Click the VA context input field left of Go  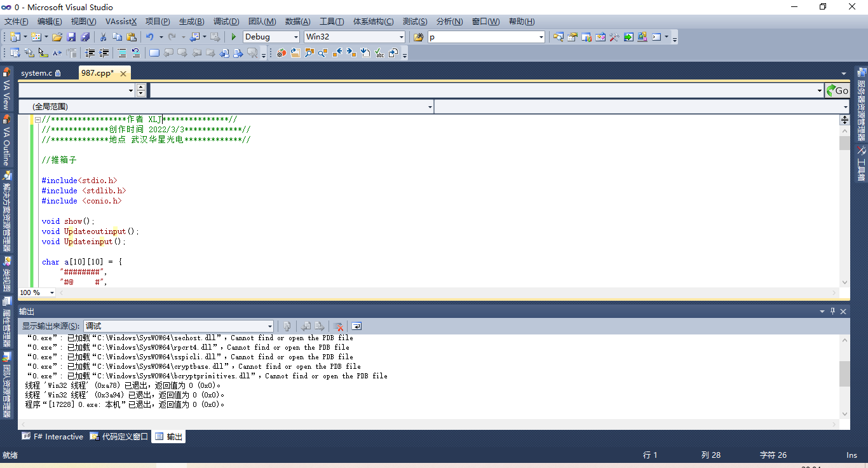(487, 90)
